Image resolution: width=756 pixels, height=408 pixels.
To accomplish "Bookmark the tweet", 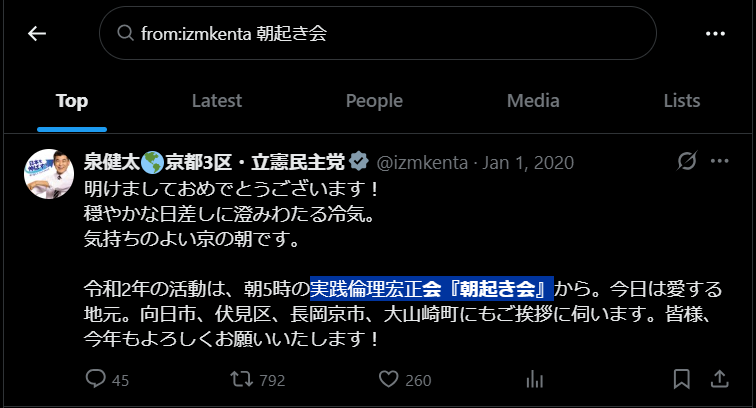I will point(682,379).
